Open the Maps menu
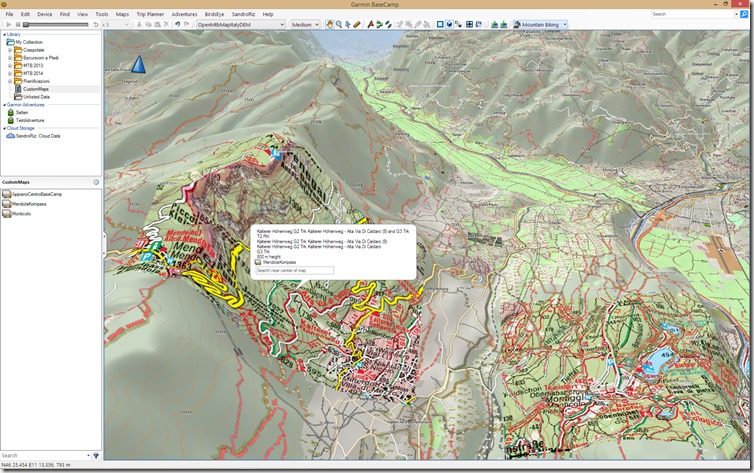The height and width of the screenshot is (473, 754). point(122,14)
